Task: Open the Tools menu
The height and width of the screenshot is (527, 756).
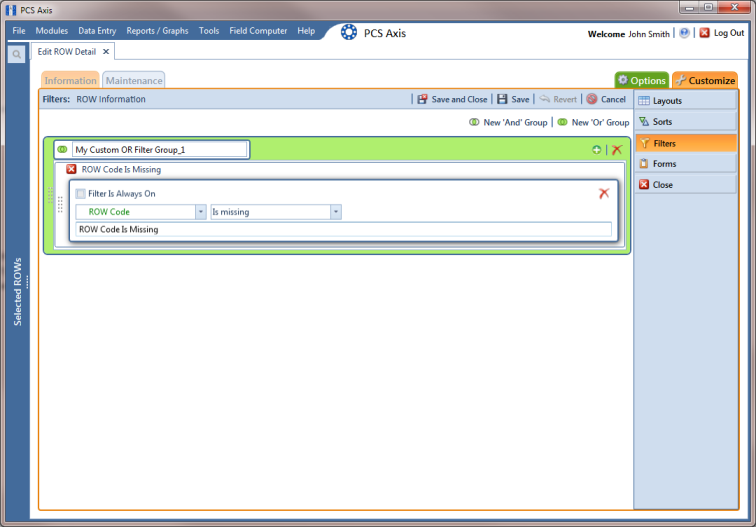Action: coord(209,31)
